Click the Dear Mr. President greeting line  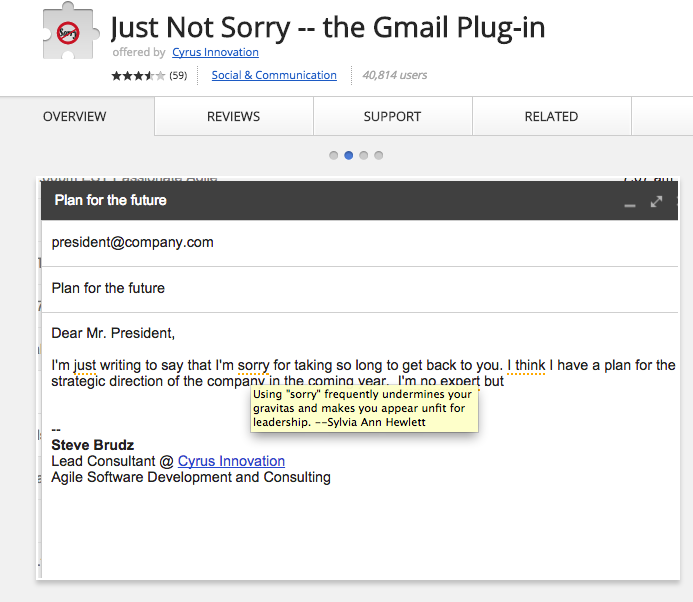113,333
